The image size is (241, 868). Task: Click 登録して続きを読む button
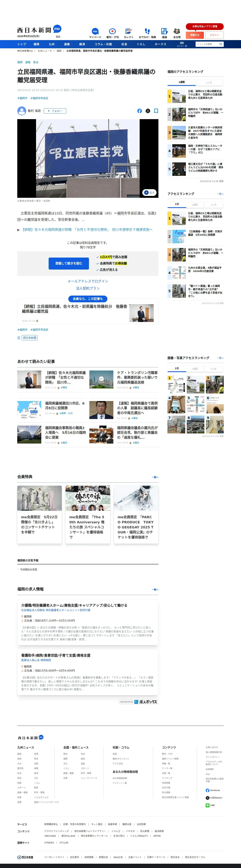(69, 264)
